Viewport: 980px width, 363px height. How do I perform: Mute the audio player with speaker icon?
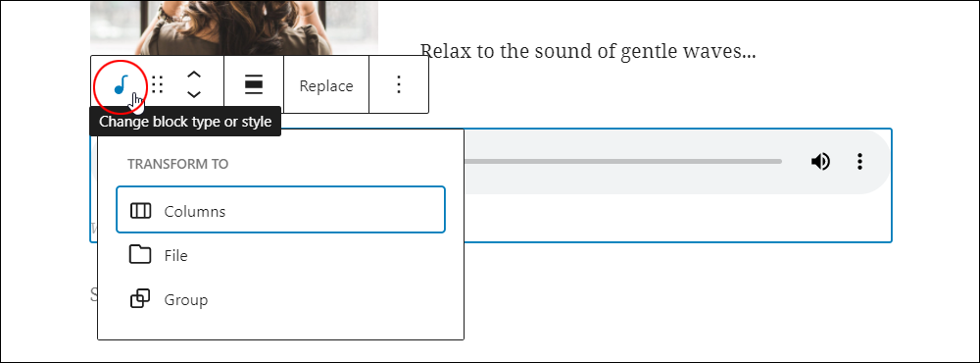[x=820, y=162]
